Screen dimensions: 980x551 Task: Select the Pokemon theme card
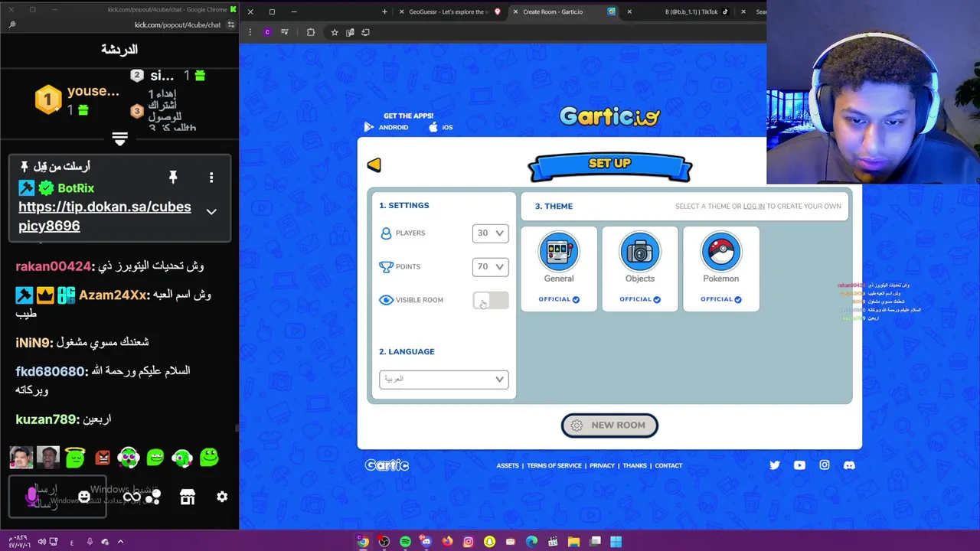pyautogui.click(x=721, y=269)
